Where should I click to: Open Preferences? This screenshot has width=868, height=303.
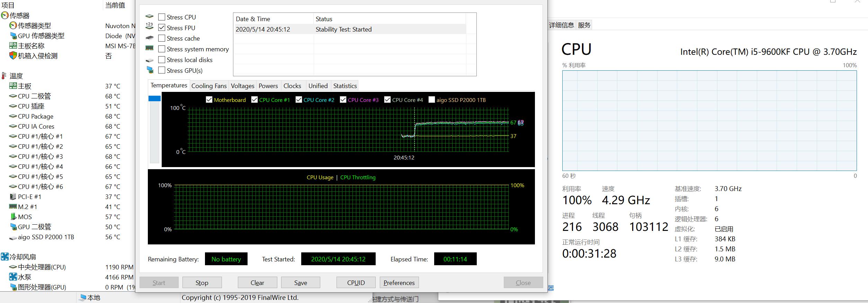[399, 283]
